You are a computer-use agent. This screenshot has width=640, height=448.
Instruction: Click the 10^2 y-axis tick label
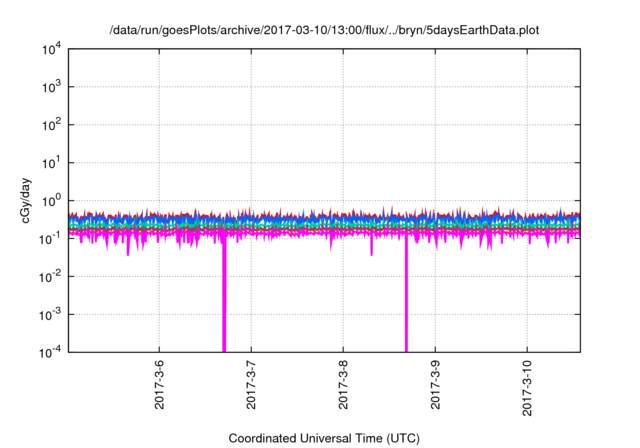click(x=51, y=125)
